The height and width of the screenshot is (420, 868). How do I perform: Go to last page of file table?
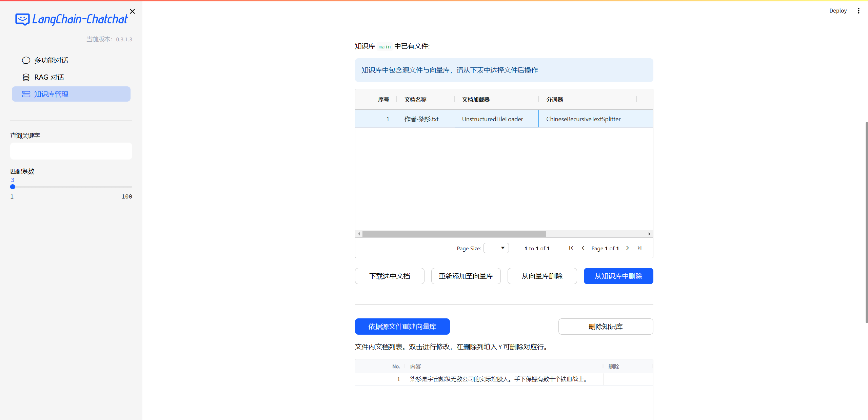pos(639,248)
